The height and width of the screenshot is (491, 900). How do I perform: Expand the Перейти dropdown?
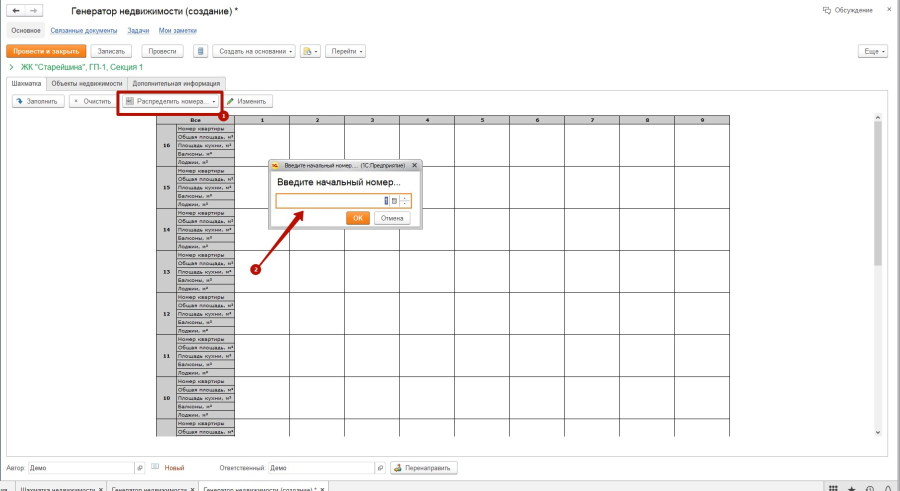pos(345,51)
